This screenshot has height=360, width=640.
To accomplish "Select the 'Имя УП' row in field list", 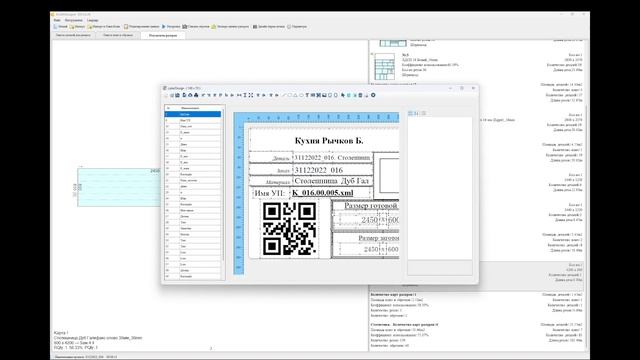I will click(x=193, y=120).
